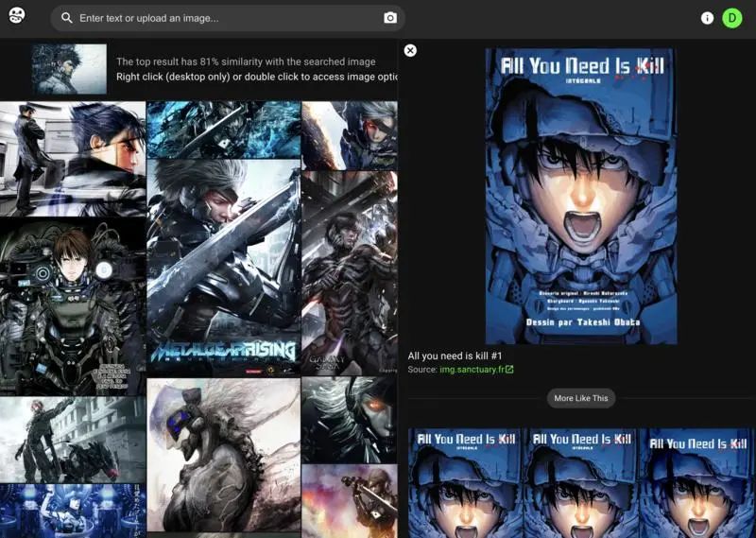Open the green D profile avatar
Viewport: 756px width, 538px height.
click(731, 18)
